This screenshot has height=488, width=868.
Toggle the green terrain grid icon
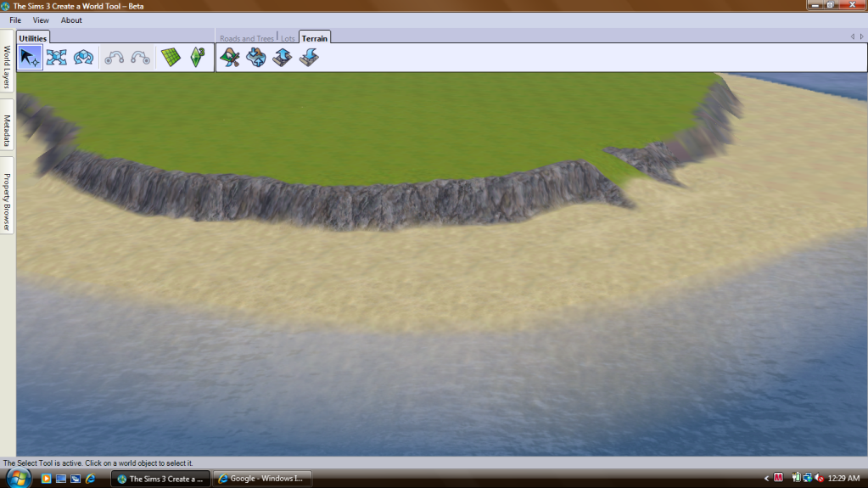(x=171, y=57)
